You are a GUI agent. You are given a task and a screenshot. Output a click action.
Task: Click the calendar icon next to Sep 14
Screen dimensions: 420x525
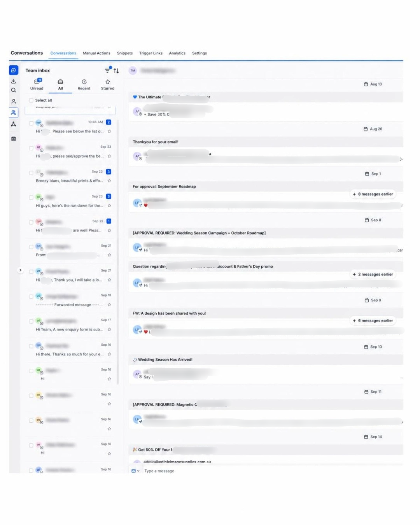[x=366, y=437]
